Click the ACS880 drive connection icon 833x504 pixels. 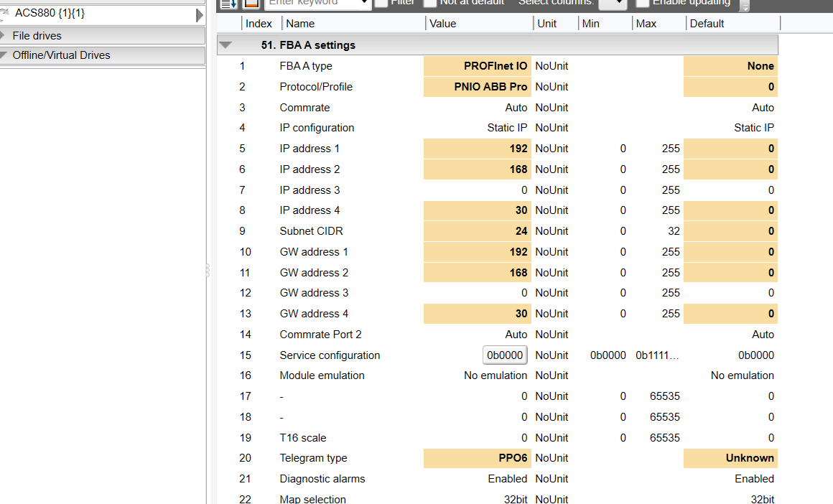click(7, 13)
